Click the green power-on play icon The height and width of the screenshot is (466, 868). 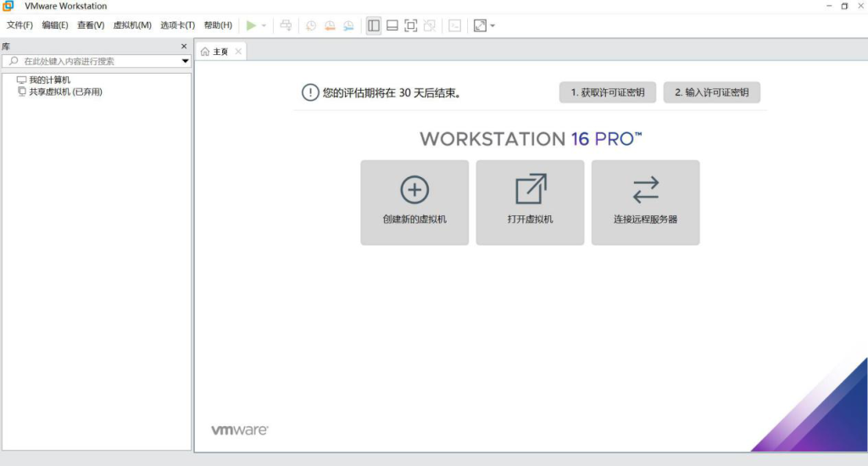[251, 25]
